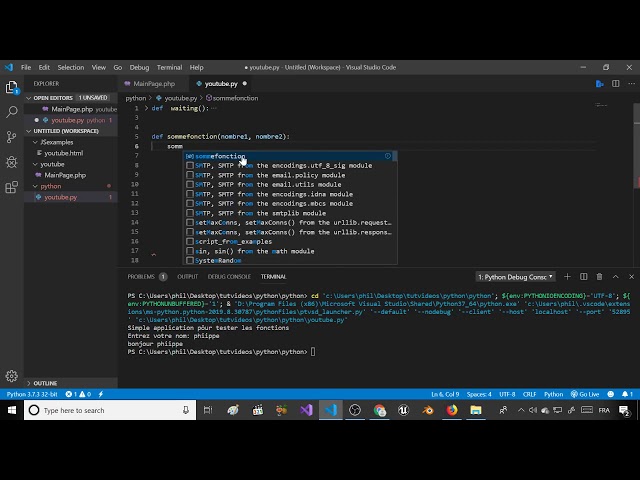Select Python 3.7.3 32-bit interpreter

tap(32, 394)
